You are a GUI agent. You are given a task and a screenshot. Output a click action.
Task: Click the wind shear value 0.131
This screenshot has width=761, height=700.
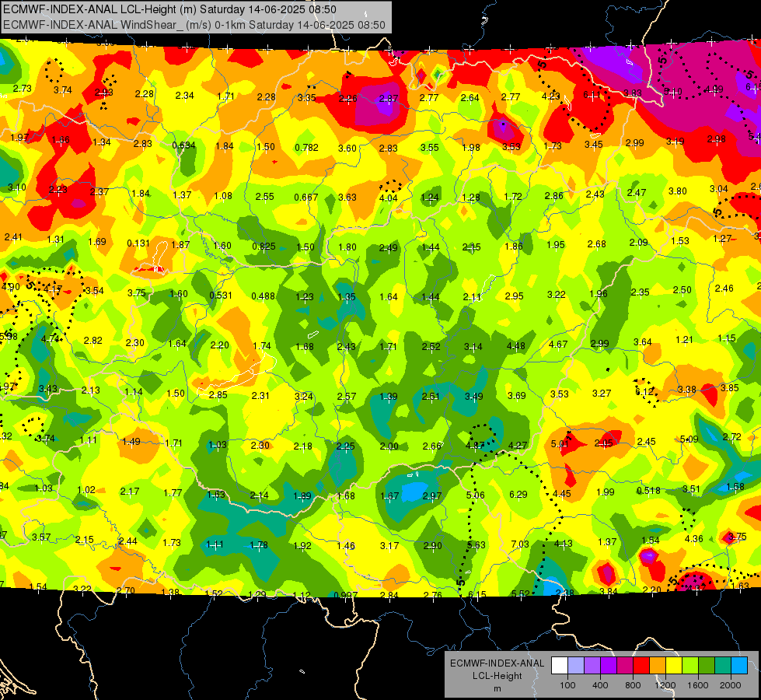[138, 243]
